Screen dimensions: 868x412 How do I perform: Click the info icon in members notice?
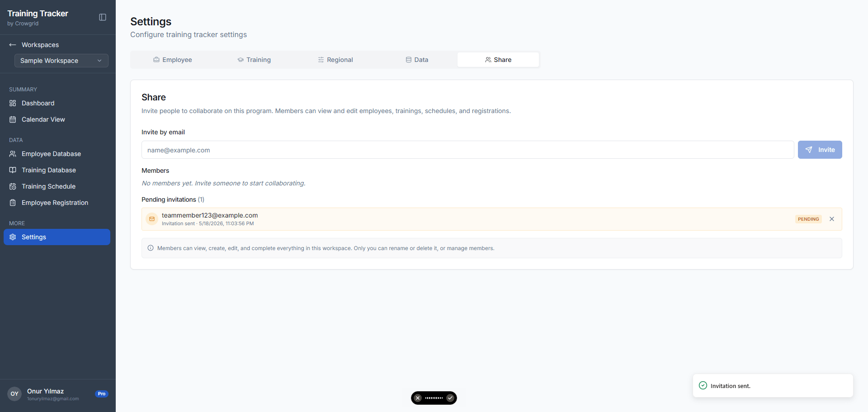tap(151, 248)
